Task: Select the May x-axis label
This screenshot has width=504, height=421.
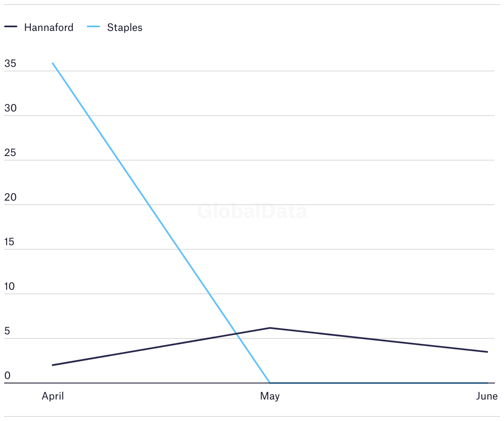Action: (270, 396)
